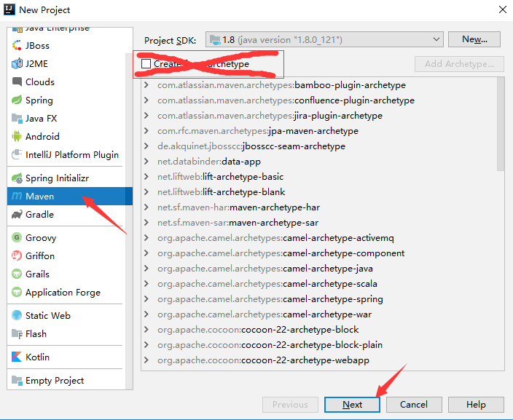Expand the jpa-maven-archetype entry
513x420 pixels.
146,131
